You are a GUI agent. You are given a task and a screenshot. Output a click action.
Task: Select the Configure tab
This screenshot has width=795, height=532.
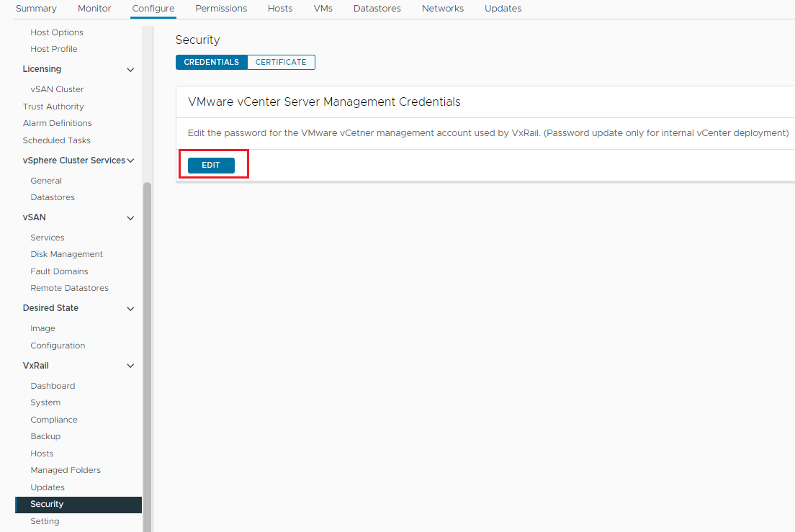[153, 9]
